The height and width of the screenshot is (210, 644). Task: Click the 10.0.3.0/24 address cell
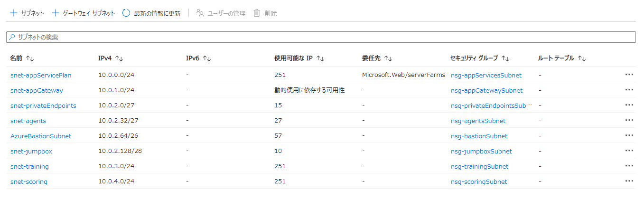[x=116, y=166]
